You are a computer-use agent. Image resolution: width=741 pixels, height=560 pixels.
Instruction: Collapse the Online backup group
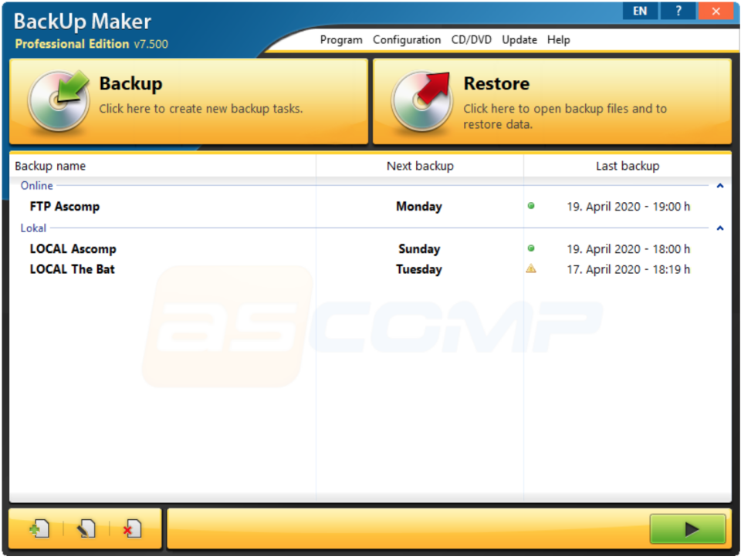pyautogui.click(x=719, y=186)
